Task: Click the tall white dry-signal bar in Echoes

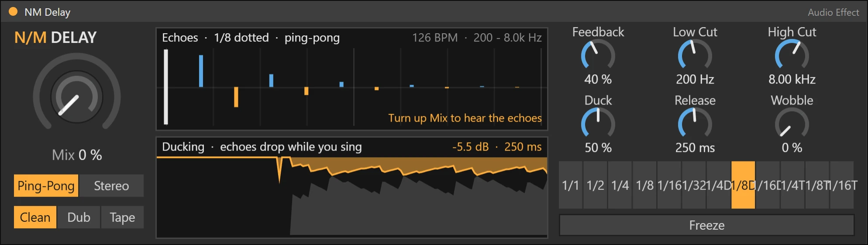Action: (166, 87)
